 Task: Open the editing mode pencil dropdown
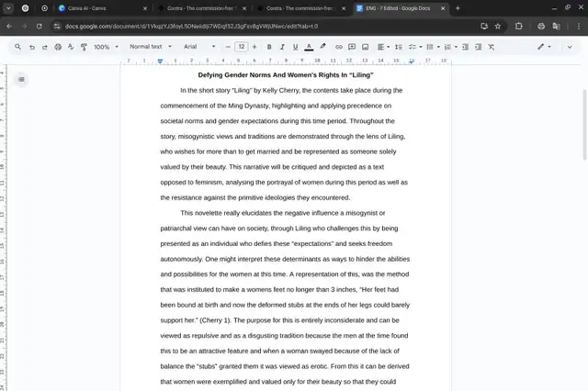(x=544, y=47)
